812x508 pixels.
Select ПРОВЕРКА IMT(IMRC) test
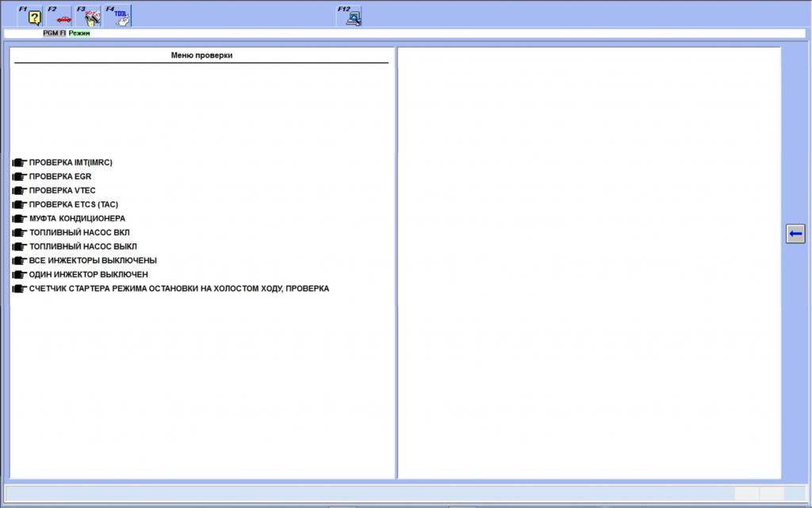pyautogui.click(x=71, y=162)
